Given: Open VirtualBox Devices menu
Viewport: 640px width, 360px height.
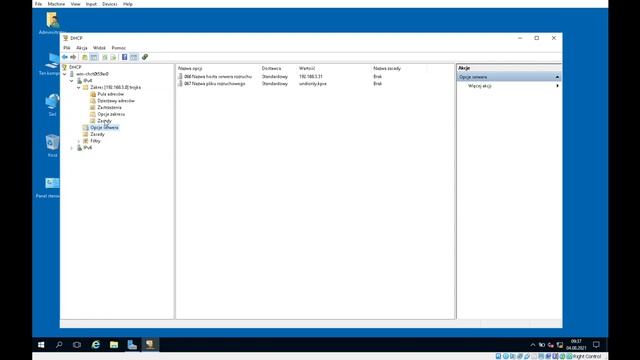Looking at the screenshot, I should 109,4.
